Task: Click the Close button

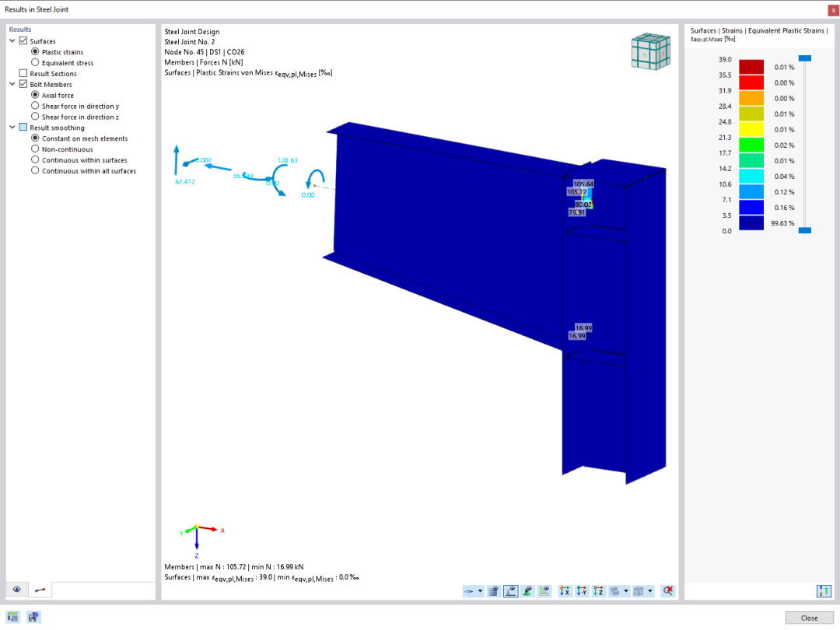Action: [809, 618]
